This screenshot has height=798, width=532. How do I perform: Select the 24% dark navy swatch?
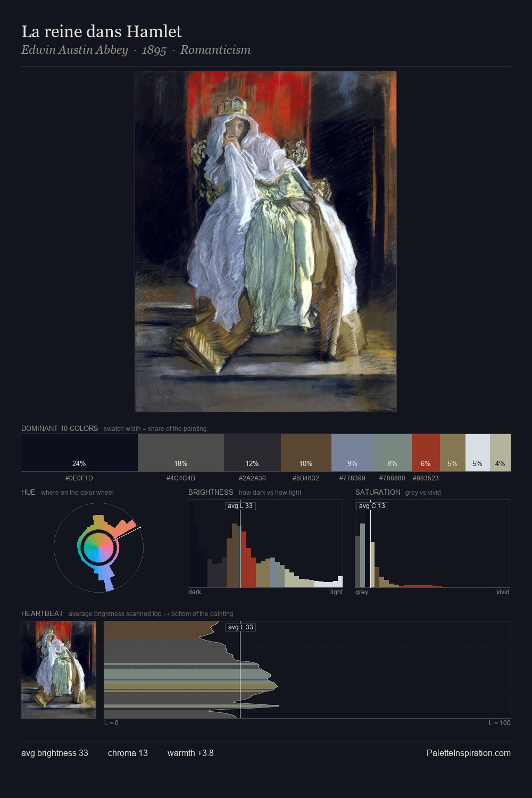[79, 453]
